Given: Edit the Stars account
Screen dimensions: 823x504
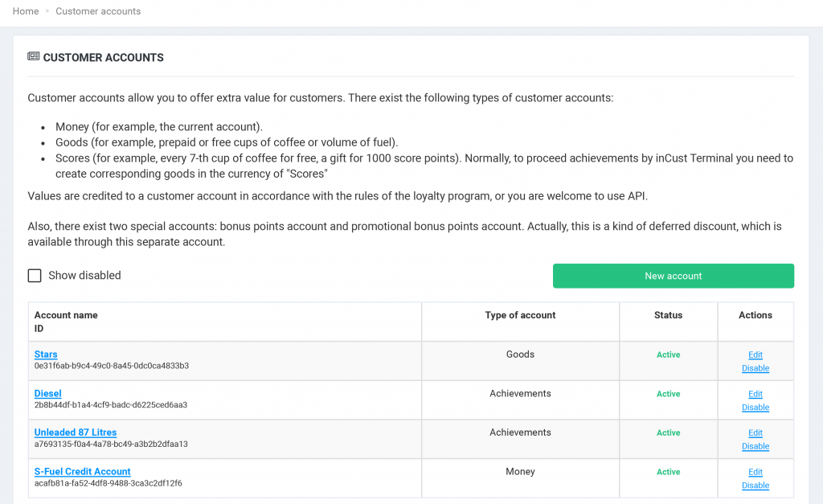Looking at the screenshot, I should [x=755, y=354].
